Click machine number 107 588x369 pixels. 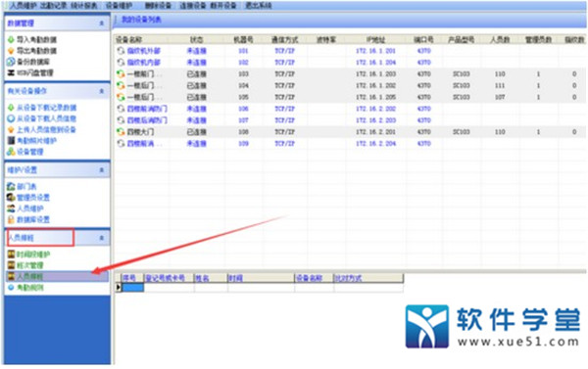tap(243, 120)
